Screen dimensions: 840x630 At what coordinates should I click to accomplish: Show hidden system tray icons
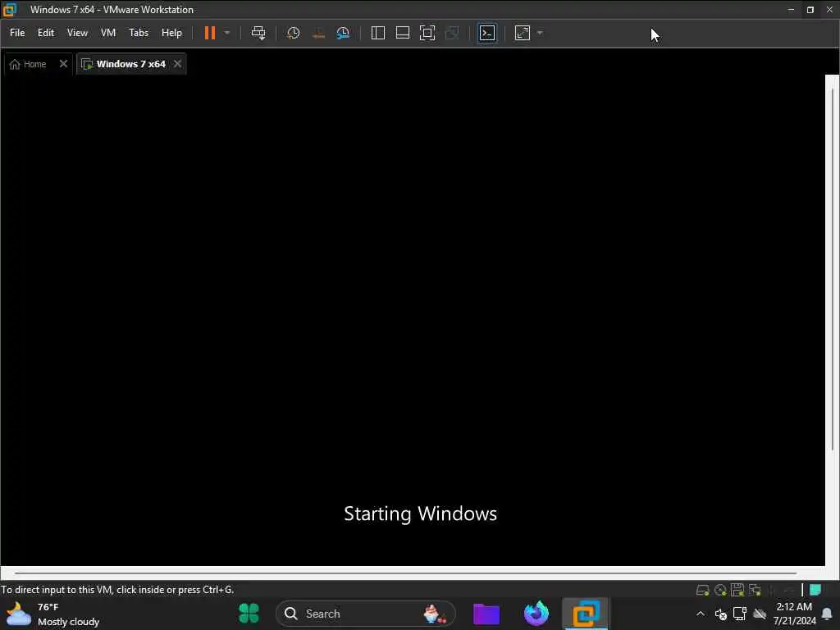(x=701, y=614)
